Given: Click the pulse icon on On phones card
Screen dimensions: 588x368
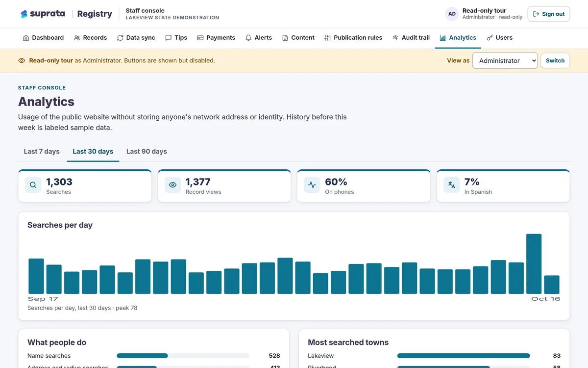Looking at the screenshot, I should (312, 185).
